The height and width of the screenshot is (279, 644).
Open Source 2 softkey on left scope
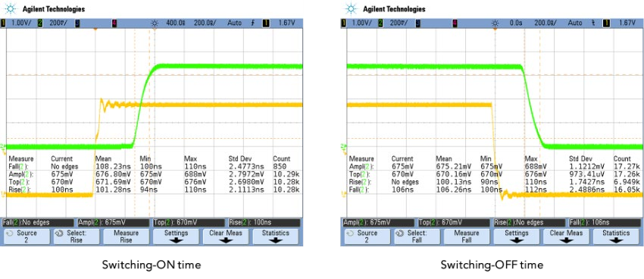[x=27, y=237]
